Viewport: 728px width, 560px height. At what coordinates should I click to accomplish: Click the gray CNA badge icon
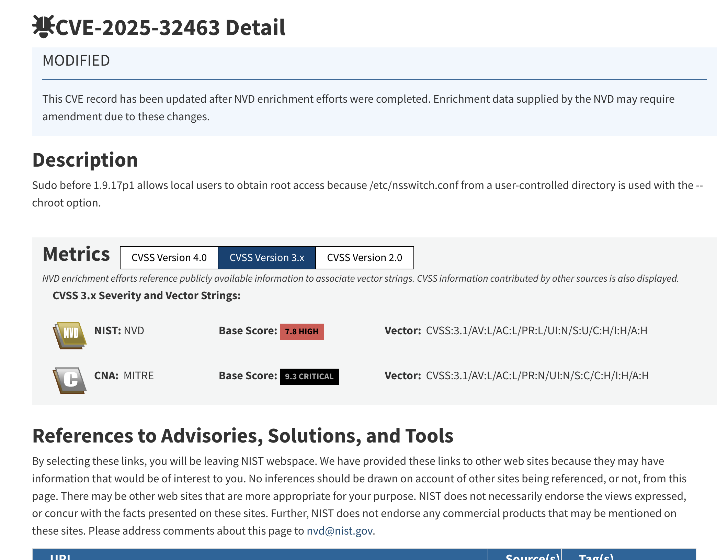[70, 380]
